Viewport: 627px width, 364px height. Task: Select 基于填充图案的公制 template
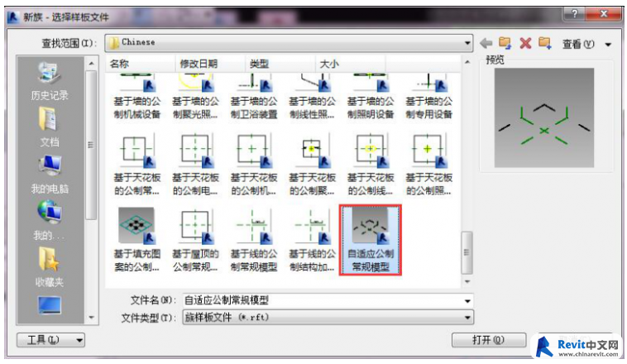pos(136,240)
